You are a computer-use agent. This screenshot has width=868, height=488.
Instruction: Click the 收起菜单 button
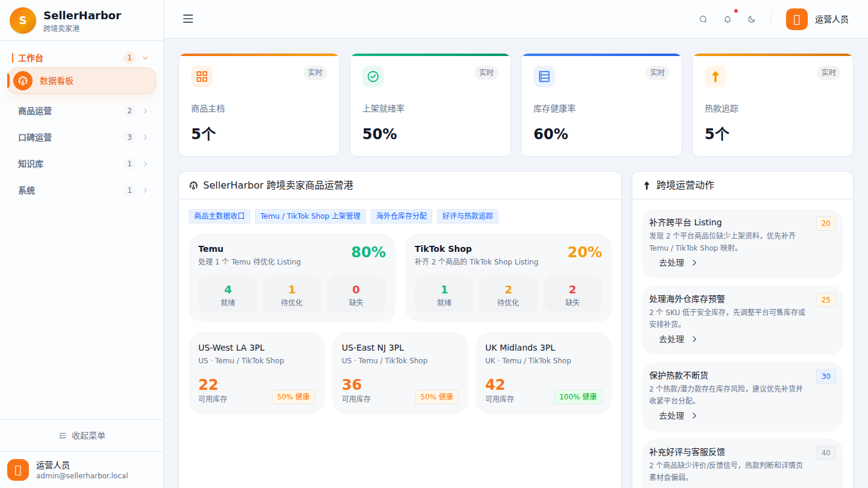click(82, 436)
